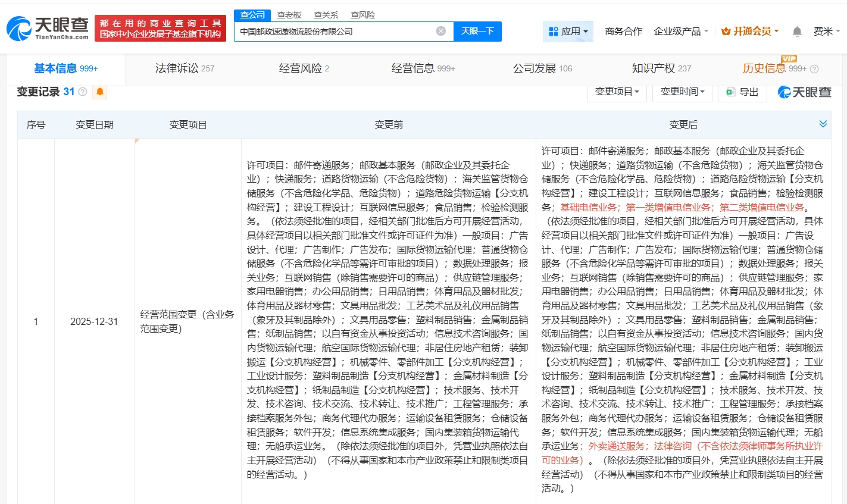Screen dimensions: 847x504
Task: Select 查老板 search tab
Action: 289,15
